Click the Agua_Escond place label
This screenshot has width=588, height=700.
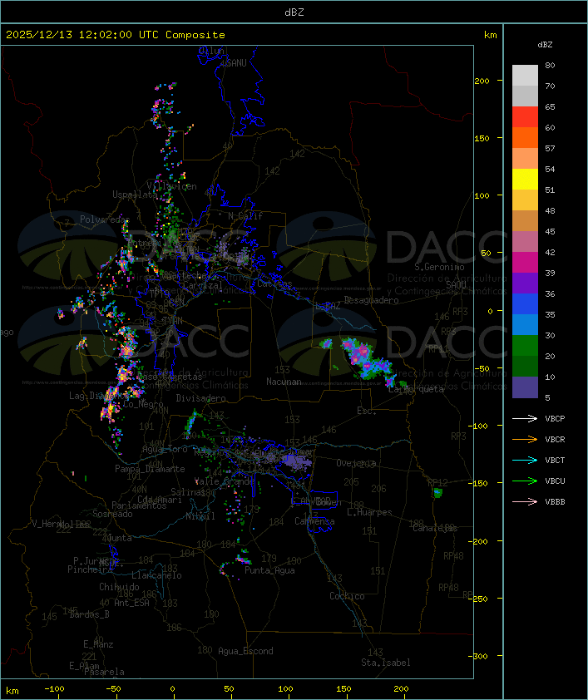click(x=245, y=651)
